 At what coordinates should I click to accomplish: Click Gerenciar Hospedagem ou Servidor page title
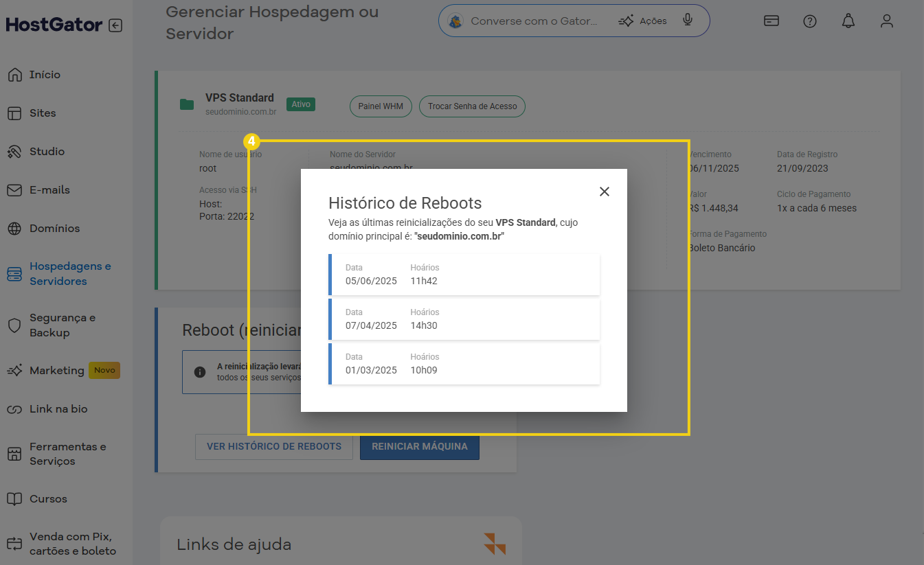coord(272,23)
